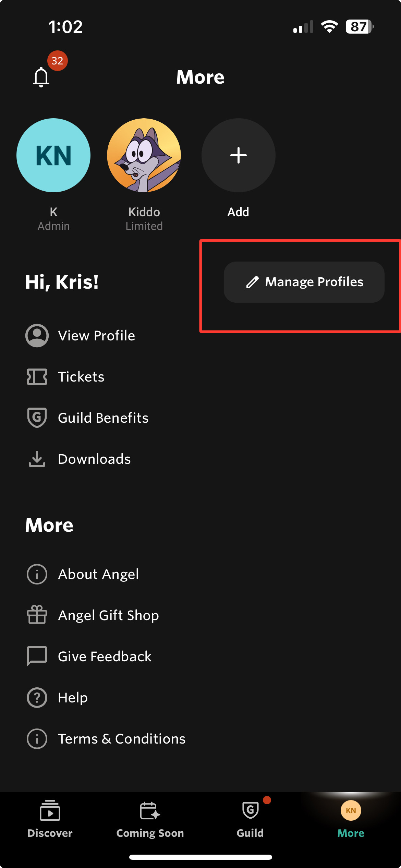Open Angel Gift Shop gift icon
Viewport: 401px width, 868px height.
37,615
